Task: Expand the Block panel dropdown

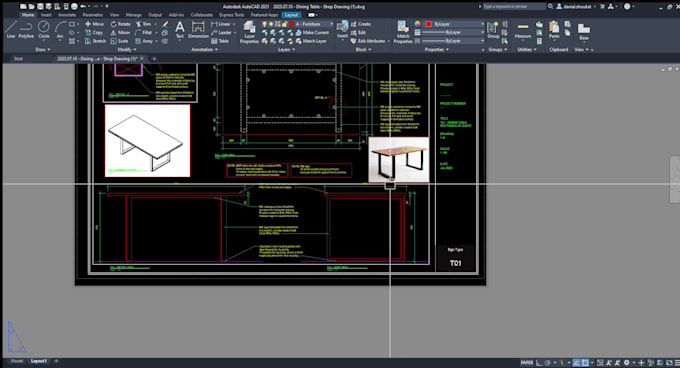Action: tap(363, 49)
